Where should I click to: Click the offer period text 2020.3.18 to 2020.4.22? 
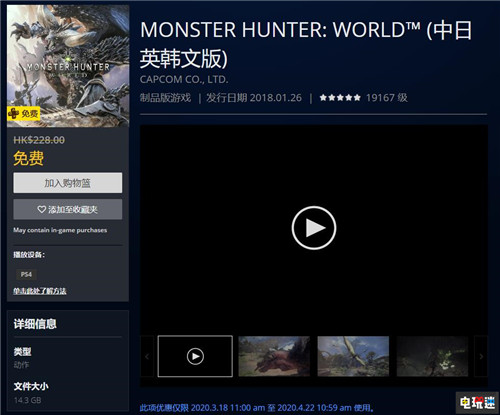click(257, 408)
